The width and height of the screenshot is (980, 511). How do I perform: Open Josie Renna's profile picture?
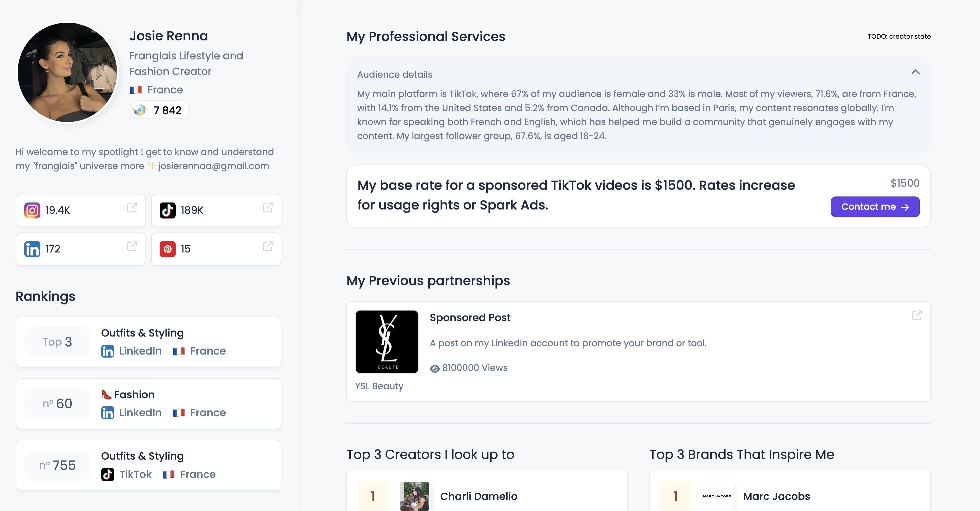click(x=68, y=72)
